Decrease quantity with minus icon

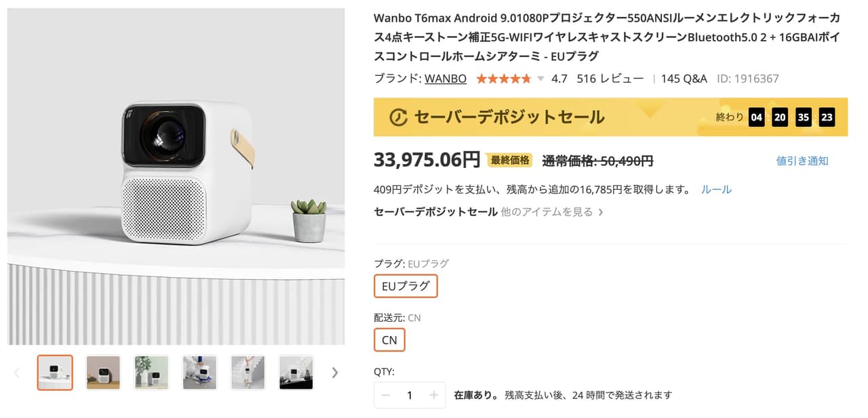pos(386,395)
